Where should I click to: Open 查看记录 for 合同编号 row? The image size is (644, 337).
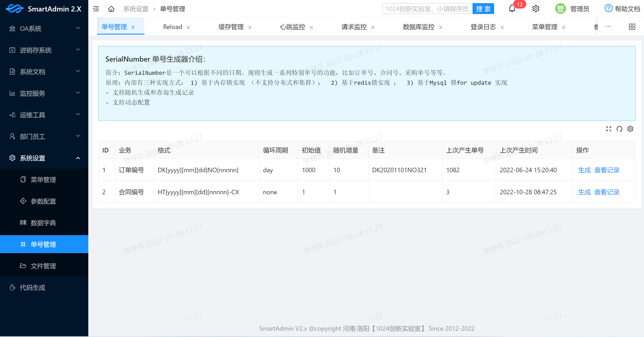click(607, 192)
